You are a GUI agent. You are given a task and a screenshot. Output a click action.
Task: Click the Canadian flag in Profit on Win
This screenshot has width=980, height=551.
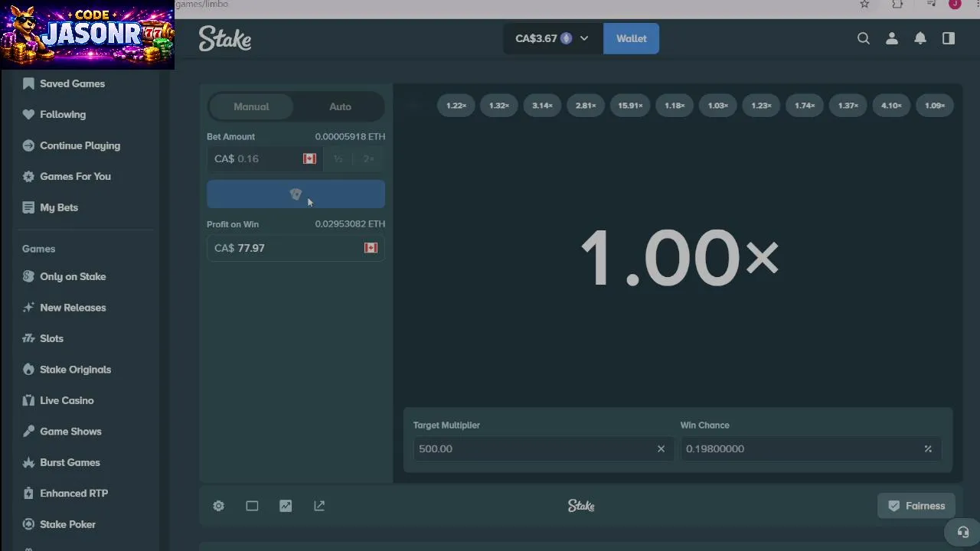point(371,248)
